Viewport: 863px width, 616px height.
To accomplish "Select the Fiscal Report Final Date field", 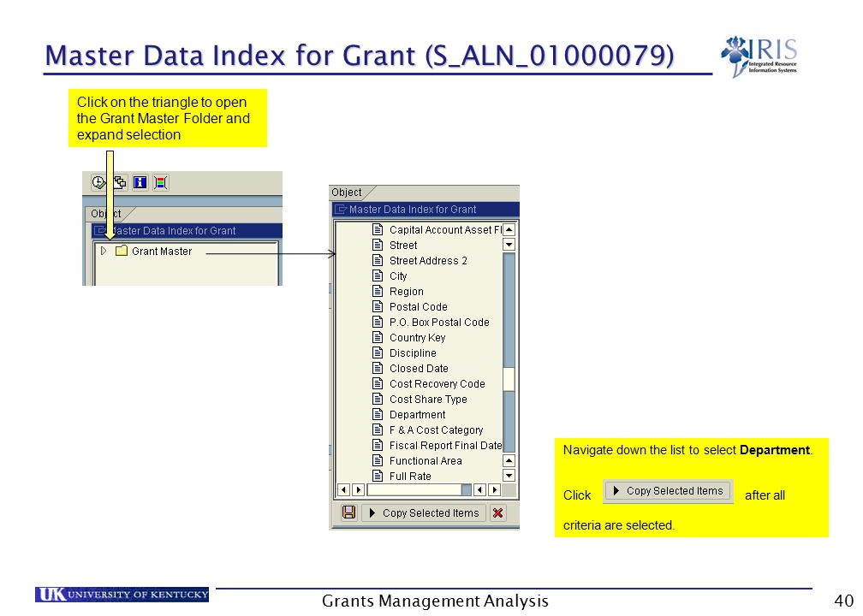I will pyautogui.click(x=445, y=446).
